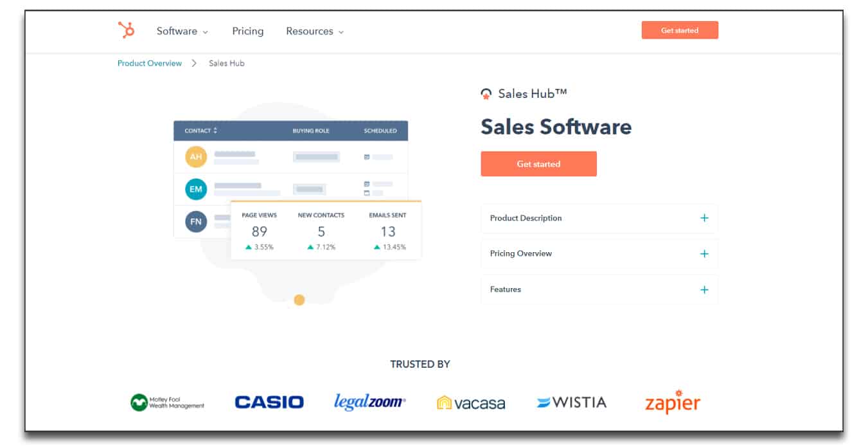Click the Casio logo
868x447 pixels.
click(x=269, y=403)
